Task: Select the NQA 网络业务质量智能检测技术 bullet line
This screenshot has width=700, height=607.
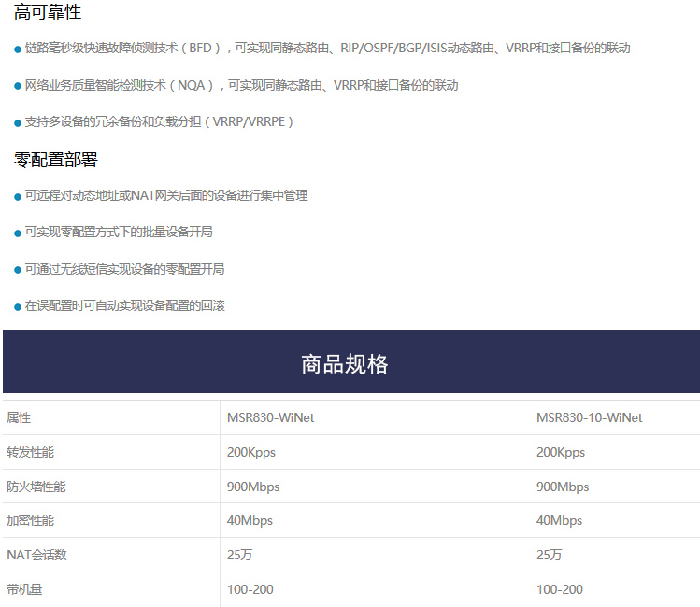Action: pos(236,85)
